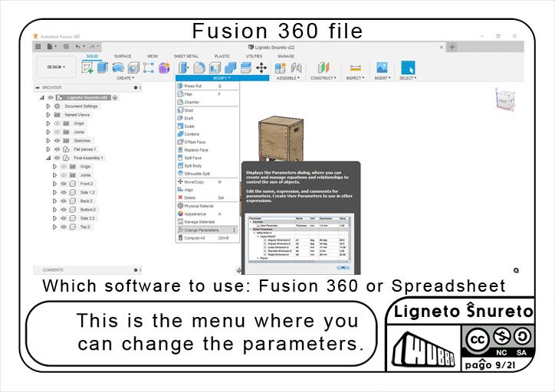Click the New Component assemble icon
555x392 pixels.
click(x=281, y=67)
